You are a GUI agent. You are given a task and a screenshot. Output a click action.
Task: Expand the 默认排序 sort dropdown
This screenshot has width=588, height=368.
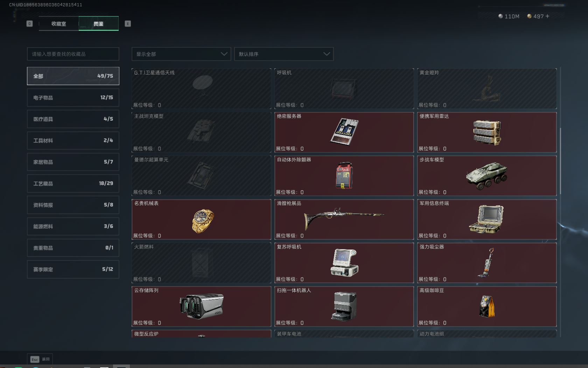click(284, 54)
